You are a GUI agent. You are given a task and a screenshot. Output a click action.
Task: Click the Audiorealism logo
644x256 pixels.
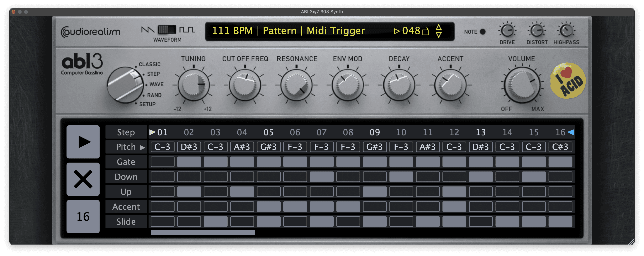point(90,32)
